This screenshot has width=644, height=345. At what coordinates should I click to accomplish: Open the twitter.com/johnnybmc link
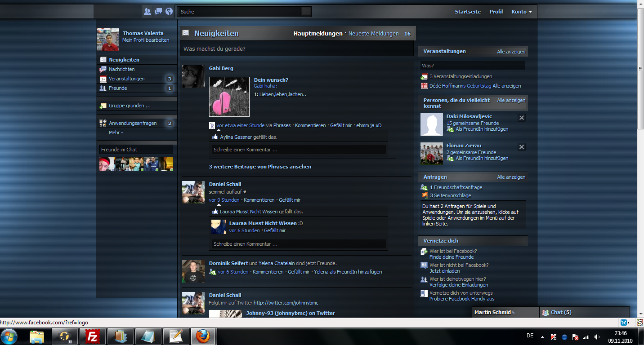pos(286,303)
